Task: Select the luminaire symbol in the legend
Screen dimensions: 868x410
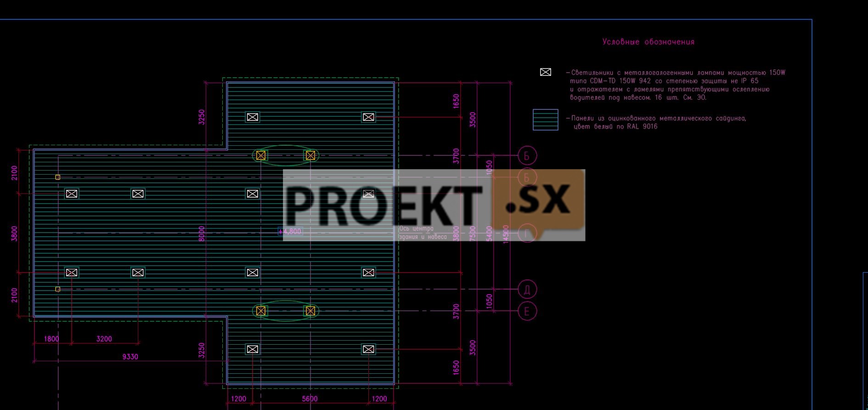Action: pos(545,72)
